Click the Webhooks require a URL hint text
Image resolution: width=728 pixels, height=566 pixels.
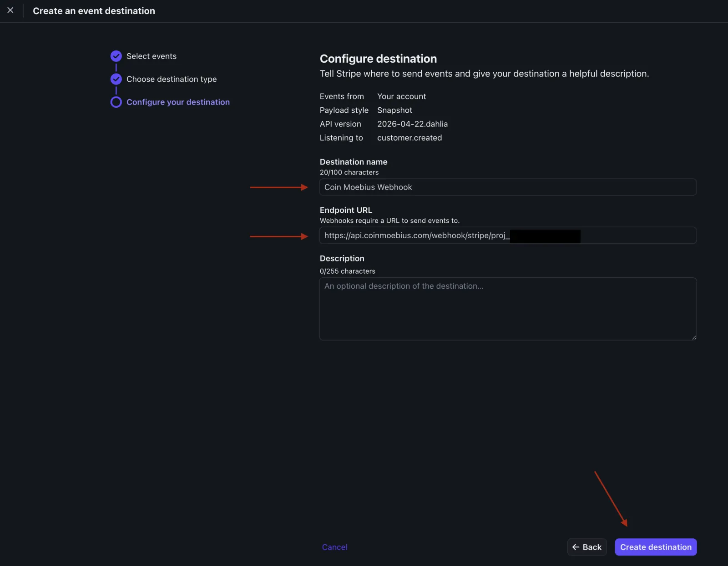coord(389,220)
